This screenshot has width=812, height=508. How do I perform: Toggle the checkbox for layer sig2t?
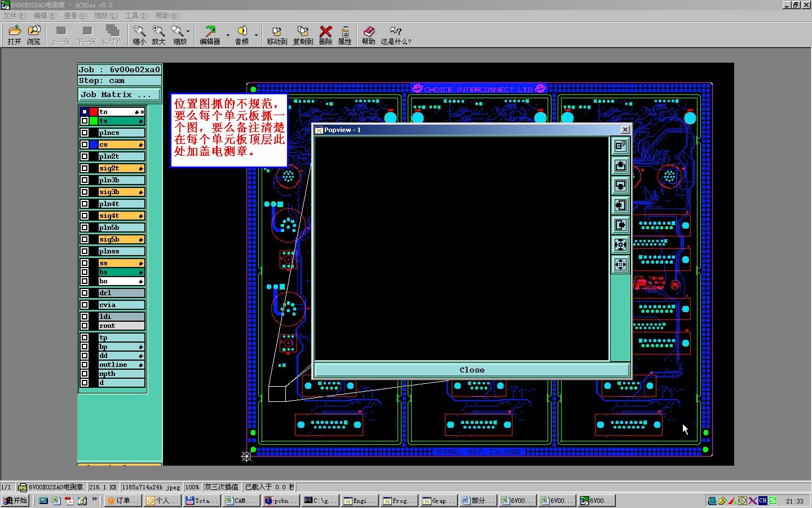85,168
